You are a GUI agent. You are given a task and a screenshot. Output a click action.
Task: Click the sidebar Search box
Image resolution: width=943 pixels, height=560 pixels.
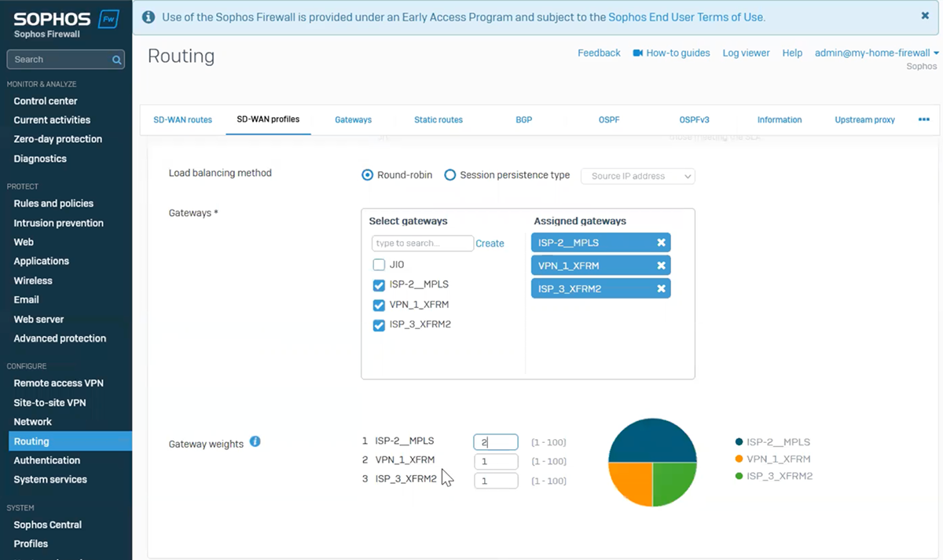(x=65, y=60)
